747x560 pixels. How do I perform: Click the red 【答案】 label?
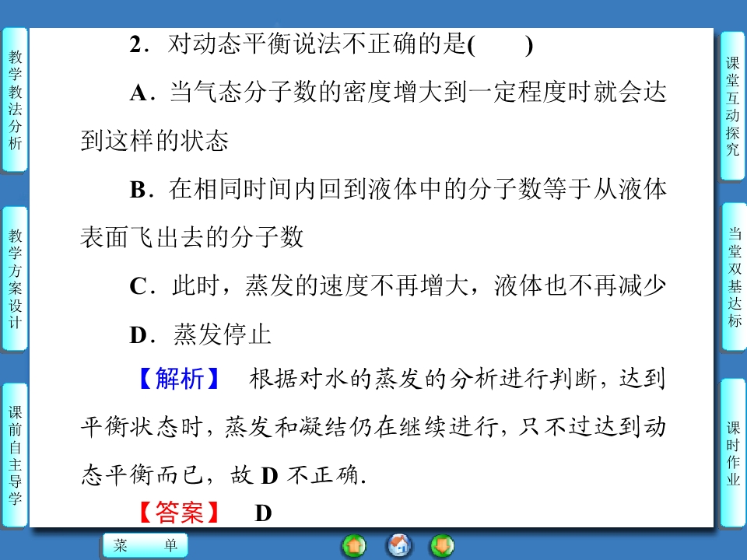pyautogui.click(x=181, y=513)
